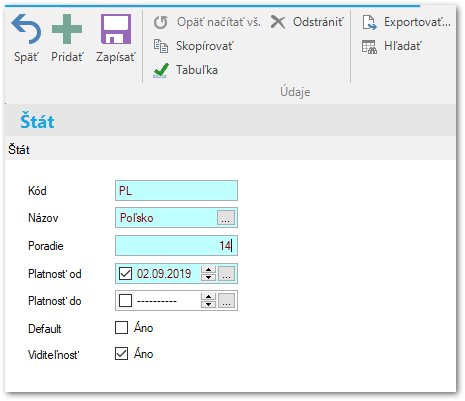Switch to Tabuľka table view
Viewport: 465px width, 401px height.
(185, 70)
